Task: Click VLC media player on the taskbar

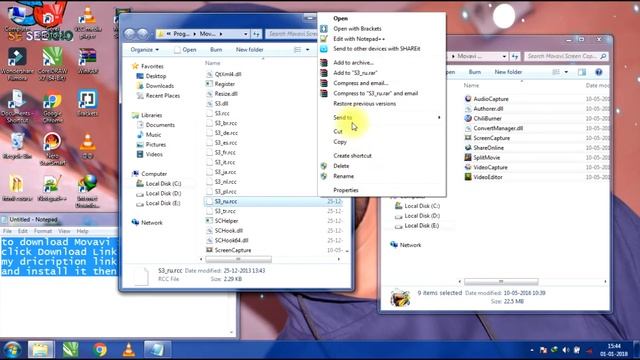Action: point(129,350)
